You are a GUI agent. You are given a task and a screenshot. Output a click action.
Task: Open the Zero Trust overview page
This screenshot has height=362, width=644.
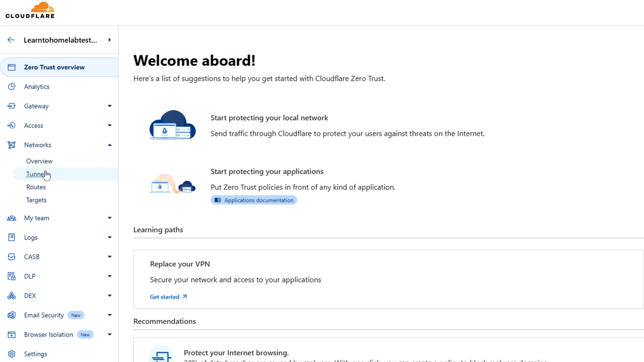(54, 67)
